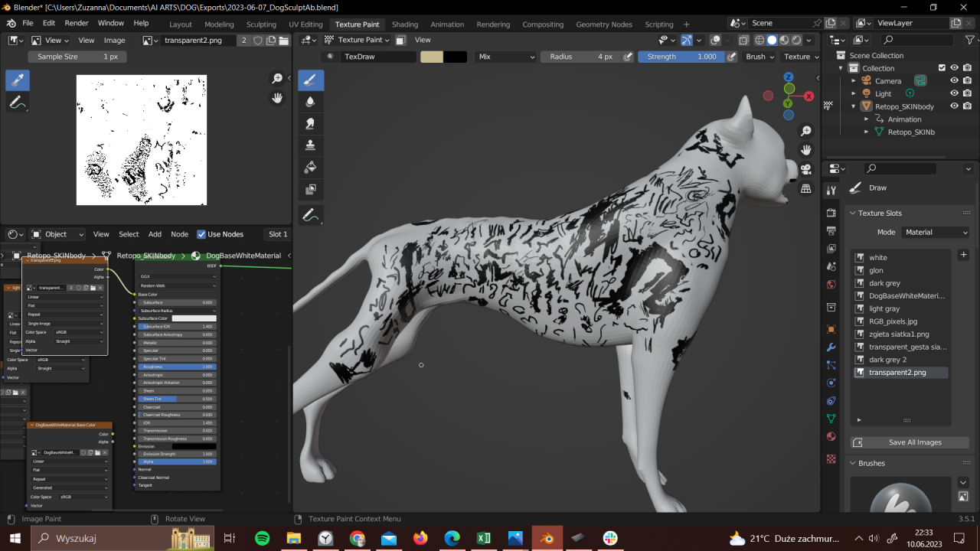Expand the Camera item in outliner
980x551 pixels.
854,81
